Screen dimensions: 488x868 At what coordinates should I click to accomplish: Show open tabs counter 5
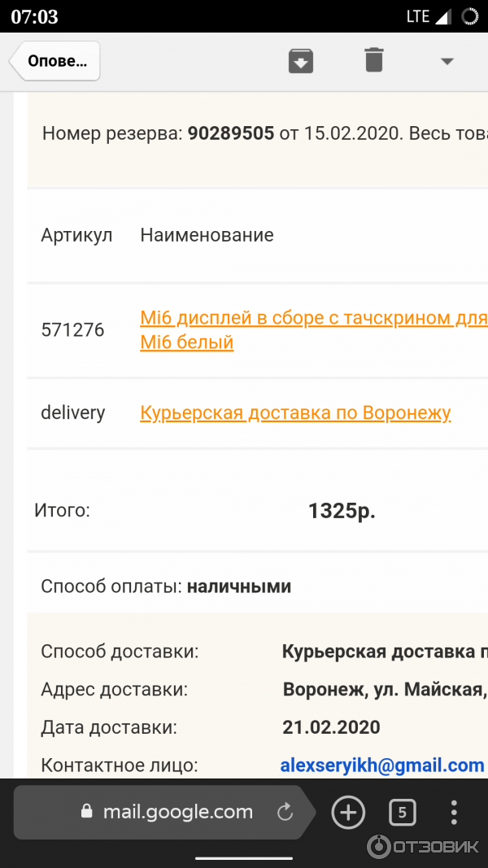pyautogui.click(x=402, y=812)
